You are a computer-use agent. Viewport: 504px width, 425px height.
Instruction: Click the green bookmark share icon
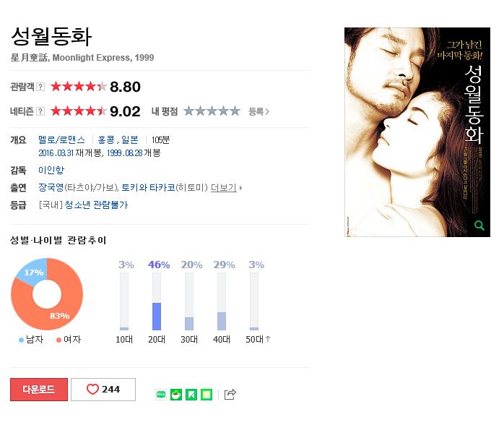191,394
